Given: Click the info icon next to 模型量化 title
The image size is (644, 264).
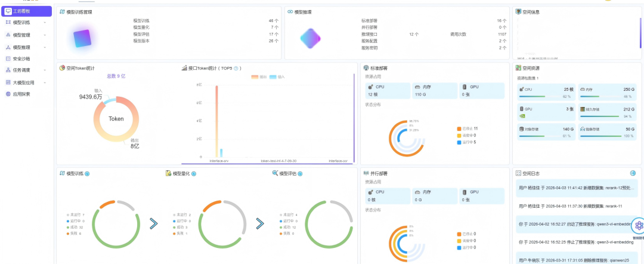Looking at the screenshot, I should pyautogui.click(x=194, y=174).
